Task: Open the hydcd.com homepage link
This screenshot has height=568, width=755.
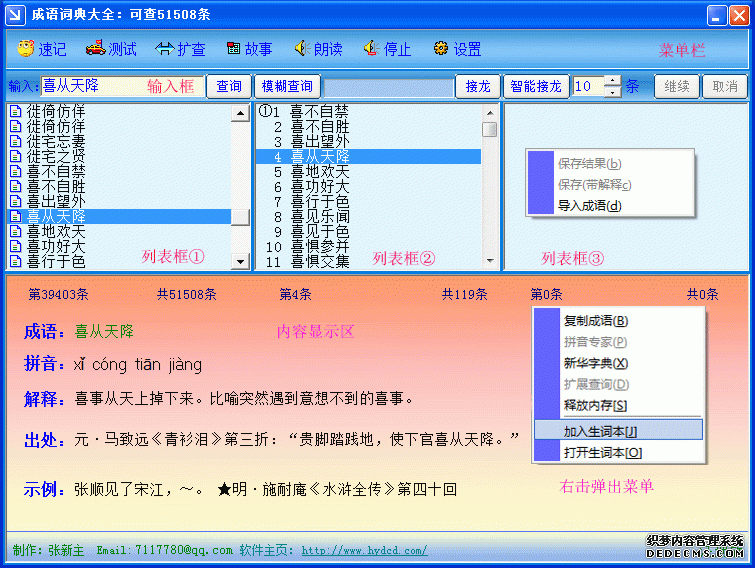Action: click(364, 550)
